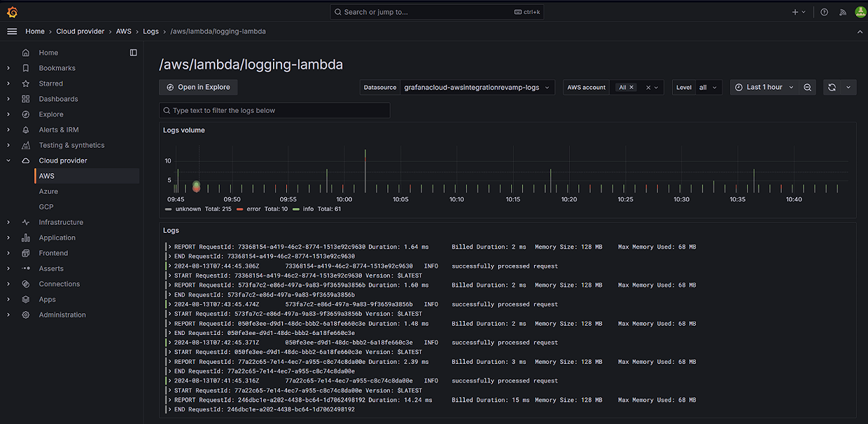The image size is (868, 424).
Task: Open the Last 1 hour time picker
Action: tap(764, 88)
